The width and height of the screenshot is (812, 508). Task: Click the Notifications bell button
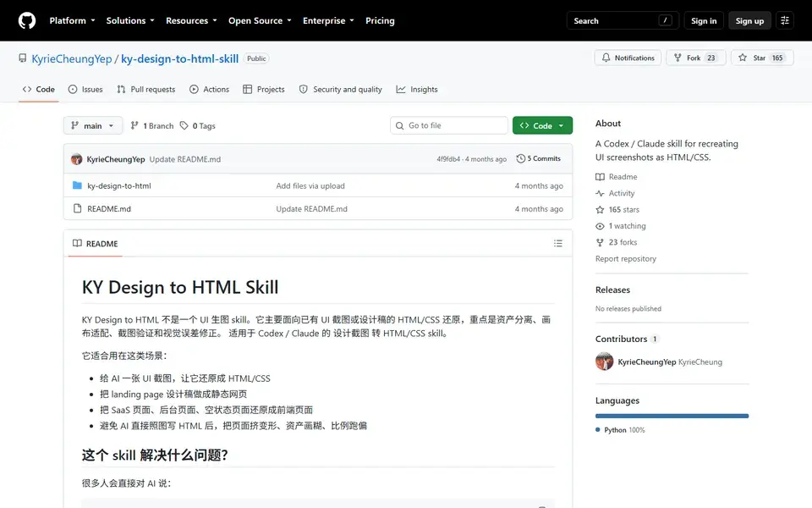pos(628,58)
